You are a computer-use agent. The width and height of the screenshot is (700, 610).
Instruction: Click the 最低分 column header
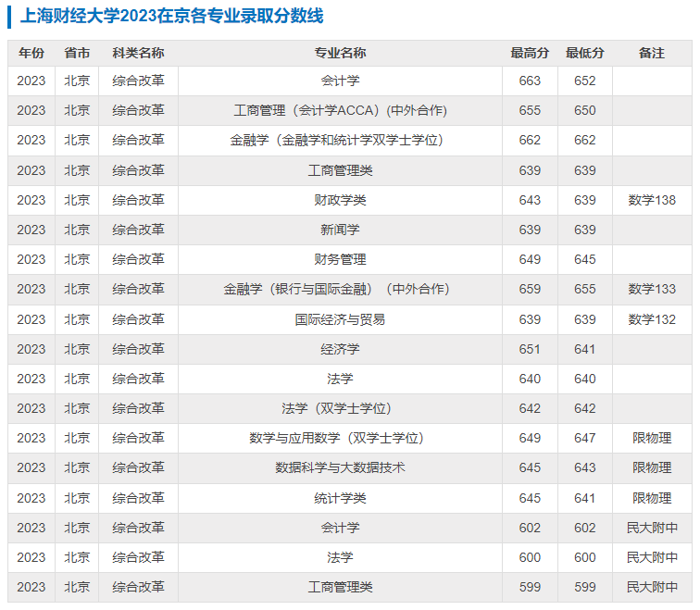585,53
